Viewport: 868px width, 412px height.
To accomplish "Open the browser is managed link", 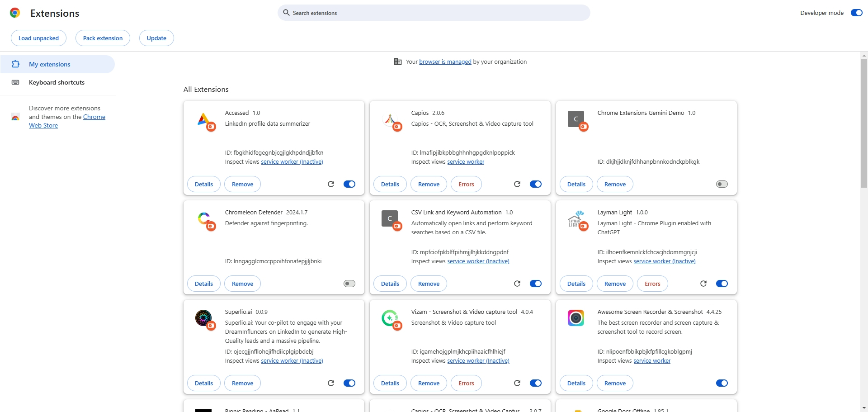I will point(445,62).
